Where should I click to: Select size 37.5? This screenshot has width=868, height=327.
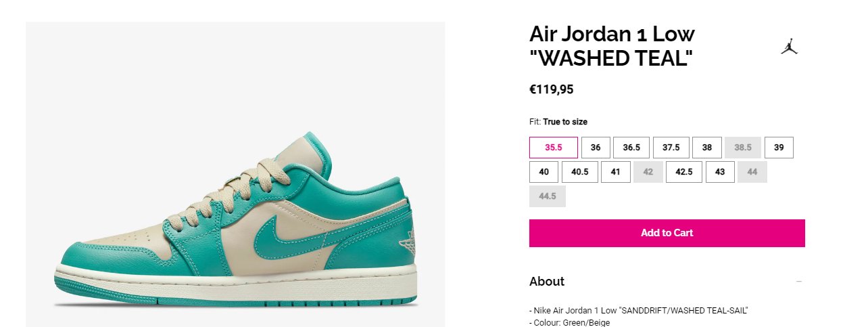tap(671, 148)
